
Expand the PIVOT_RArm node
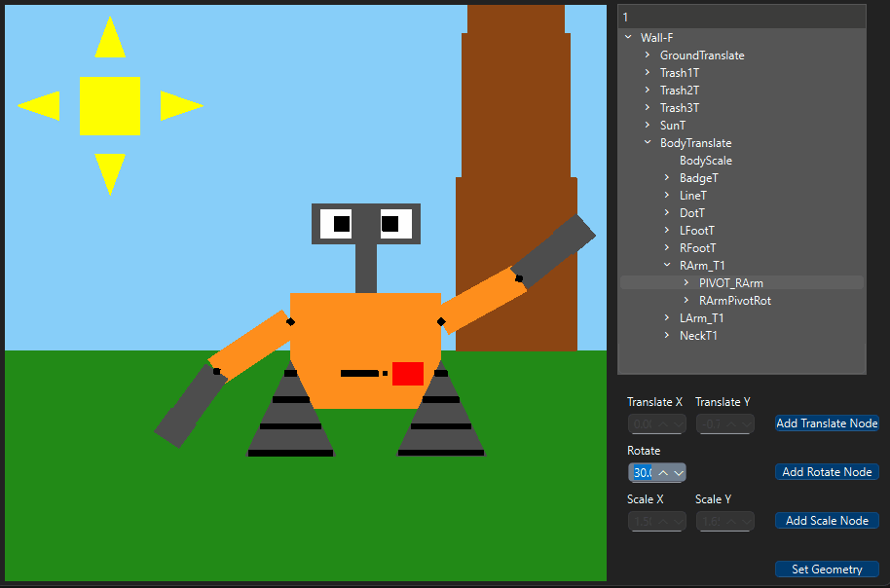(686, 282)
